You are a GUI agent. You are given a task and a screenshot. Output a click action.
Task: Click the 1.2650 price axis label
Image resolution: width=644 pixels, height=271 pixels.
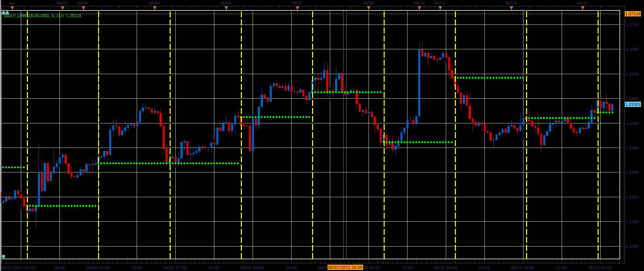[632, 49]
